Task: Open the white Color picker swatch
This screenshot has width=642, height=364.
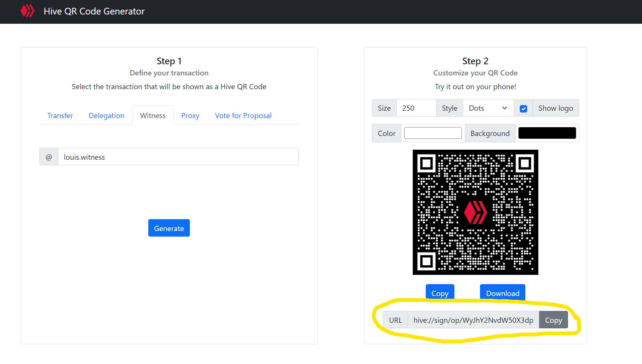Action: pos(433,133)
